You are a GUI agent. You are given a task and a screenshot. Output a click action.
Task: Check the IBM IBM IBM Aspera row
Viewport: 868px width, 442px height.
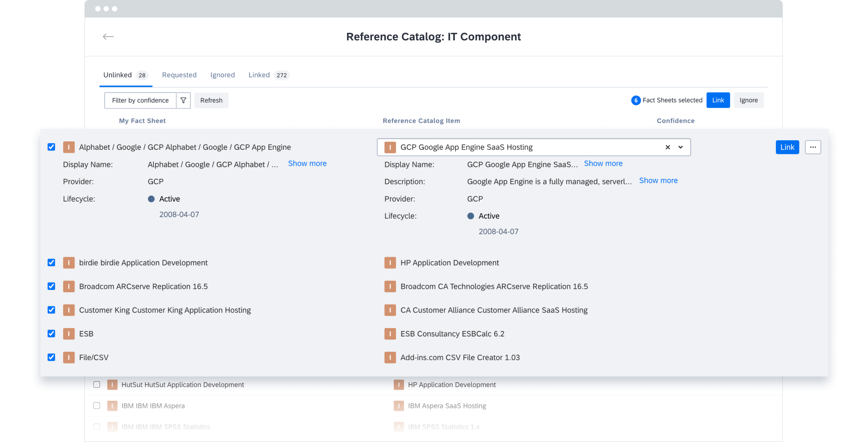coord(97,405)
